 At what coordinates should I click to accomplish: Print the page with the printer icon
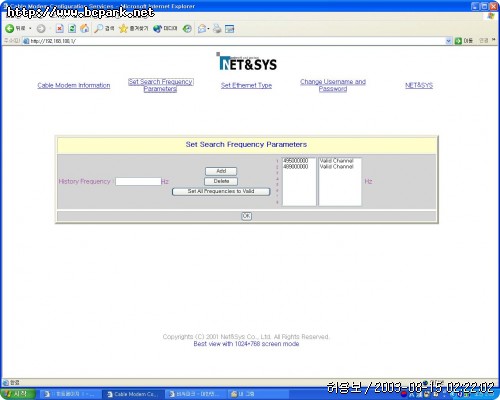217,29
